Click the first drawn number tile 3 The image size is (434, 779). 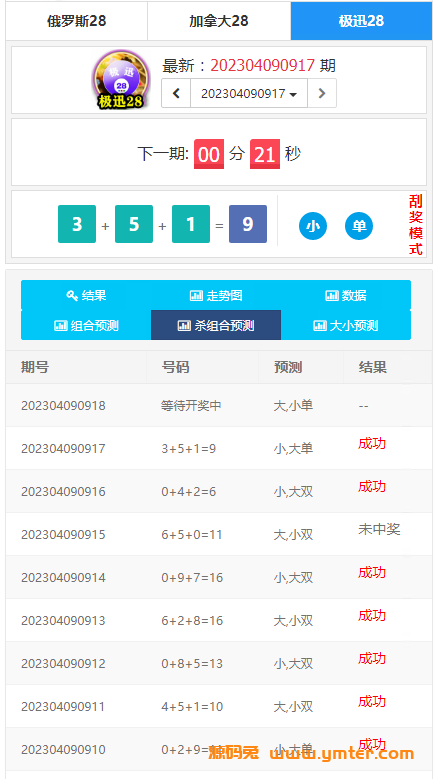point(77,224)
